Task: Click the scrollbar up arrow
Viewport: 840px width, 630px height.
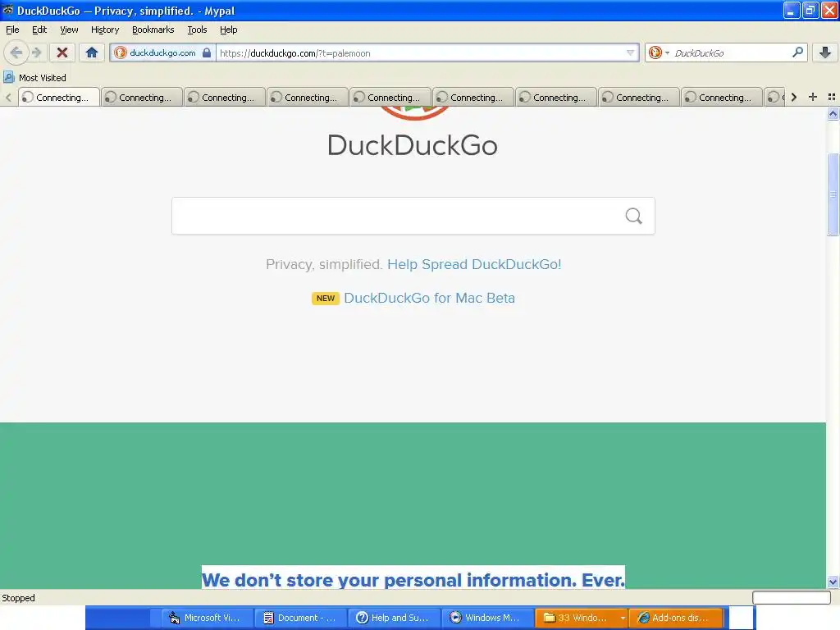Action: [833, 113]
